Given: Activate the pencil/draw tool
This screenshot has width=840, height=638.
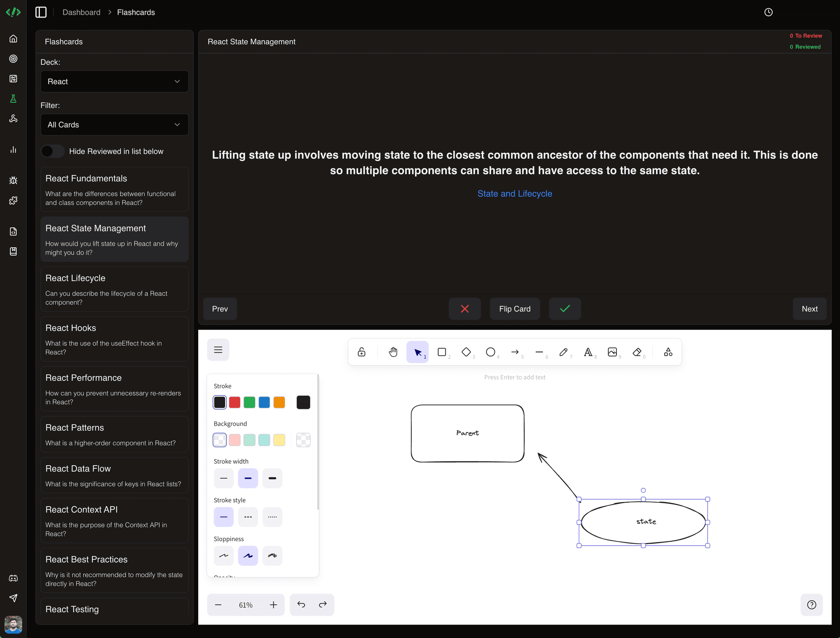Looking at the screenshot, I should pos(563,351).
